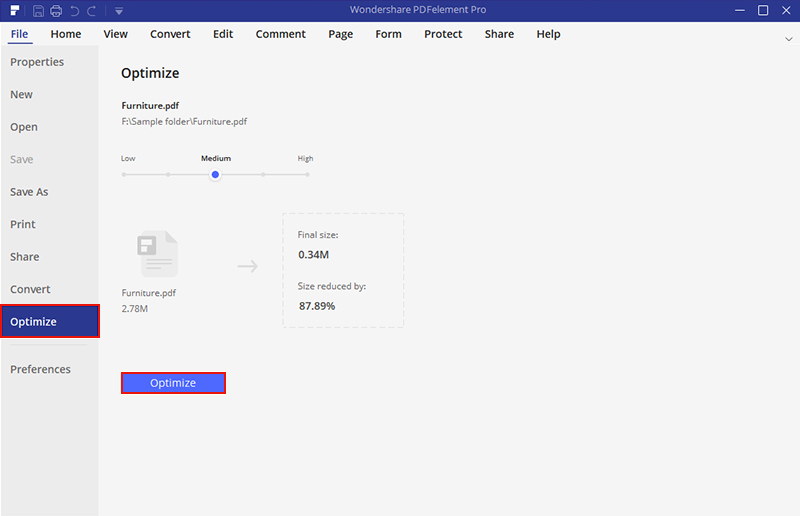Click the redo arrow icon

coord(92,11)
